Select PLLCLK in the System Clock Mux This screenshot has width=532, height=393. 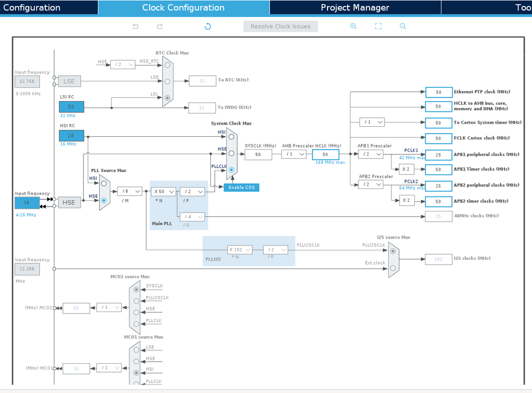click(x=231, y=169)
